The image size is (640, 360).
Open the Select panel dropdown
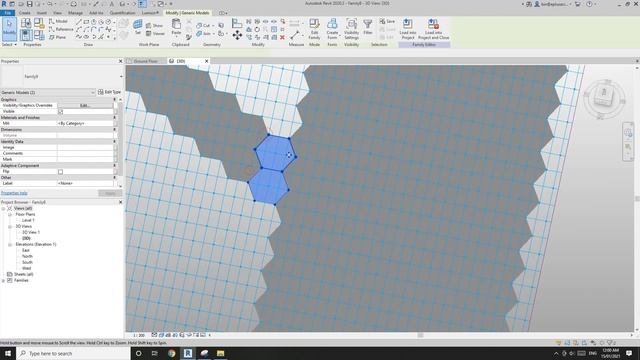pos(9,44)
